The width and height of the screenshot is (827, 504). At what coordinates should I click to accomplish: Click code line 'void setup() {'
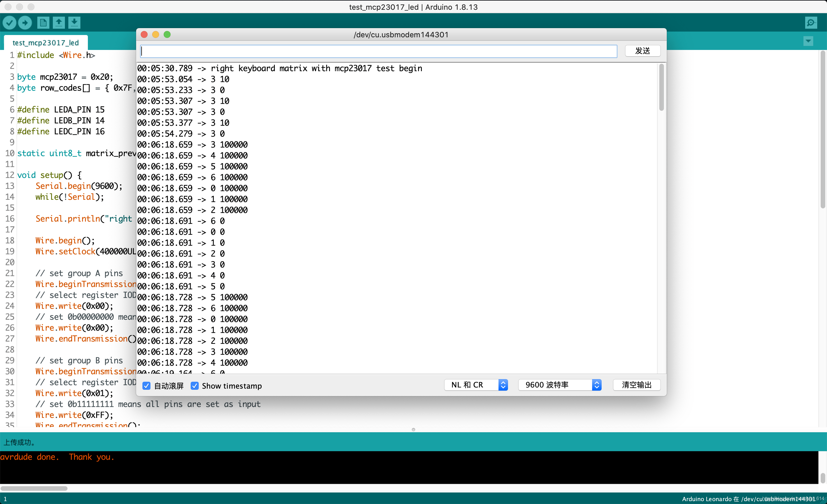[49, 175]
